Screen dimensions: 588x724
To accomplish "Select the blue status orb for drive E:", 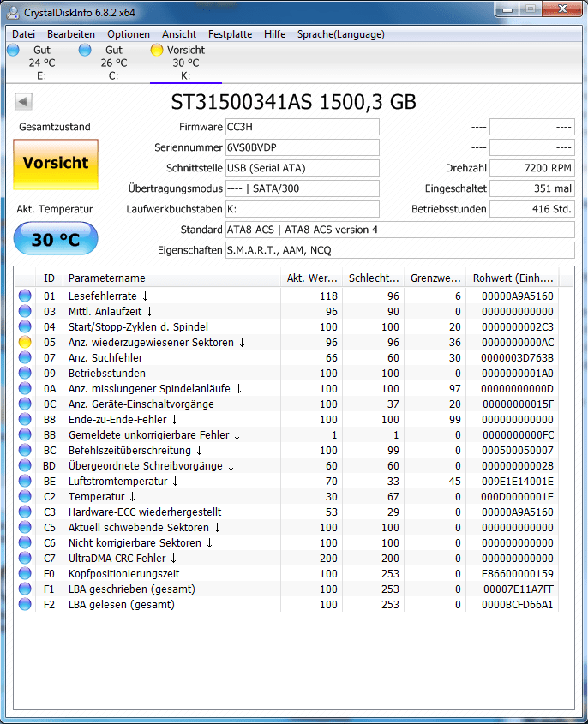I will 14,50.
